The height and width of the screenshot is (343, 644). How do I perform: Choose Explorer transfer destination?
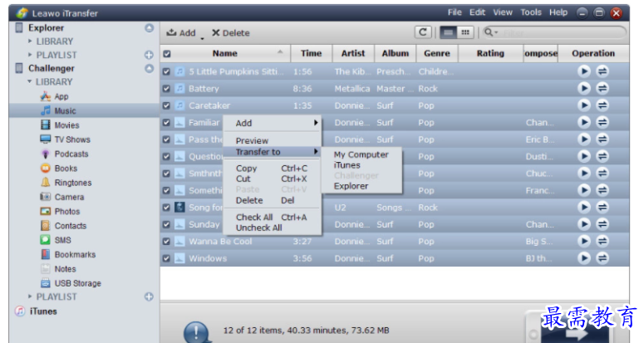pyautogui.click(x=351, y=186)
